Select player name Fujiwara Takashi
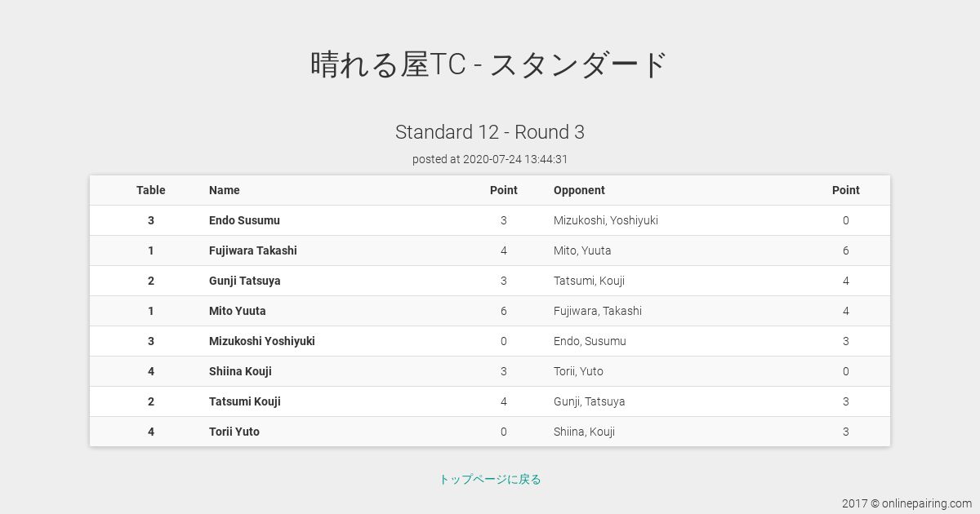The height and width of the screenshot is (514, 980). coord(253,250)
